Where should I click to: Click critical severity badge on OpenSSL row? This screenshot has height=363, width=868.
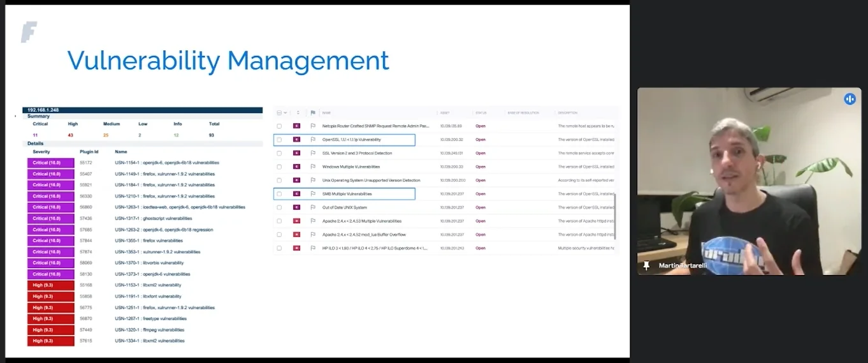[296, 140]
